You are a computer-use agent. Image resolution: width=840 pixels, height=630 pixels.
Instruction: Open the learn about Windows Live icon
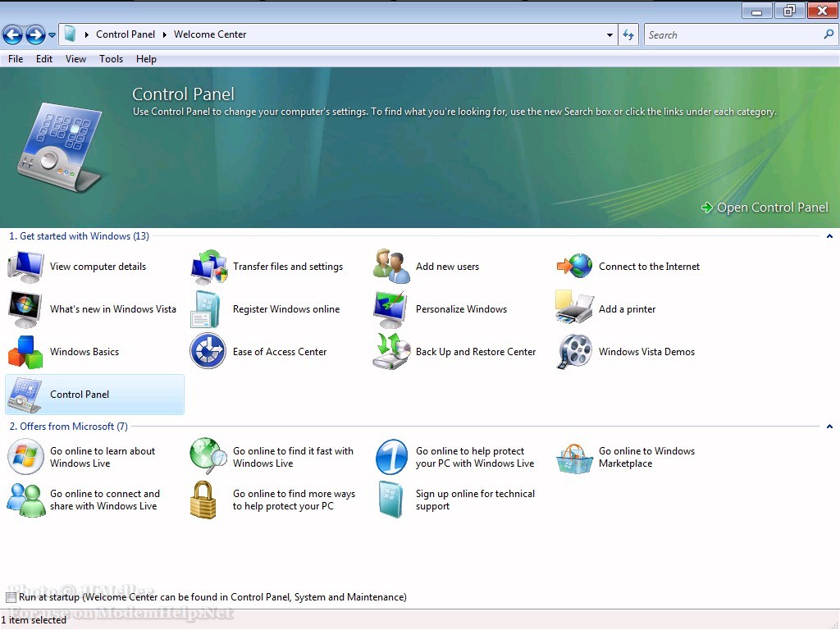25,456
